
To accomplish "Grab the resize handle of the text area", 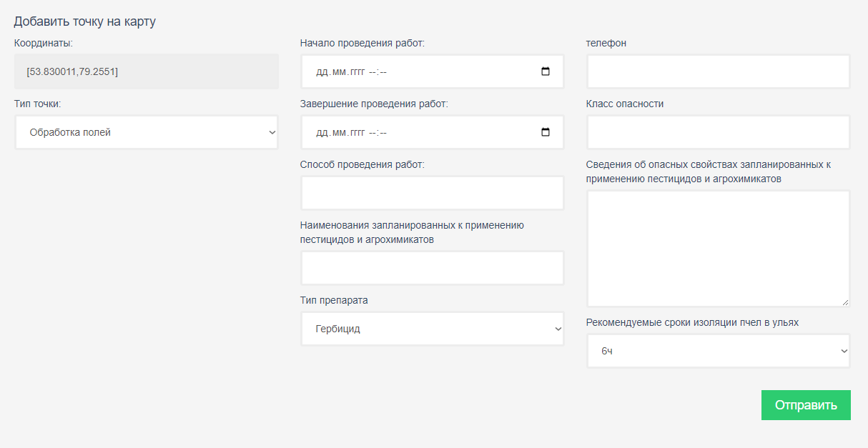I will (845, 302).
